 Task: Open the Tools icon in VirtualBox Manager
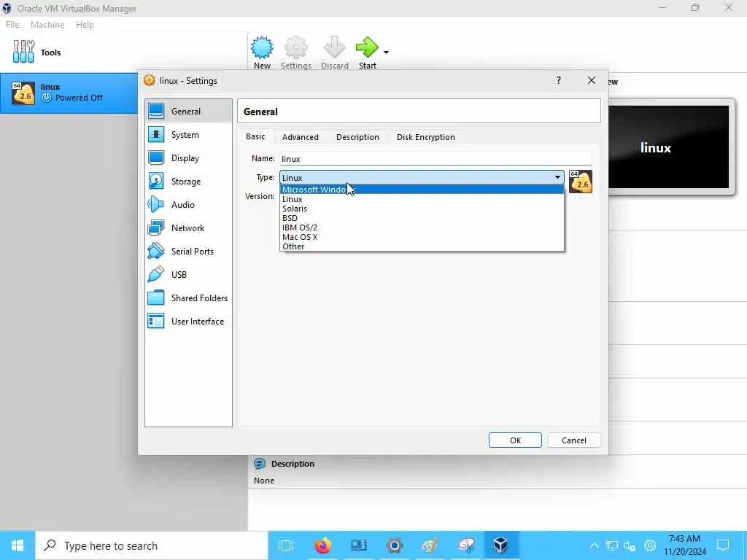[x=23, y=52]
